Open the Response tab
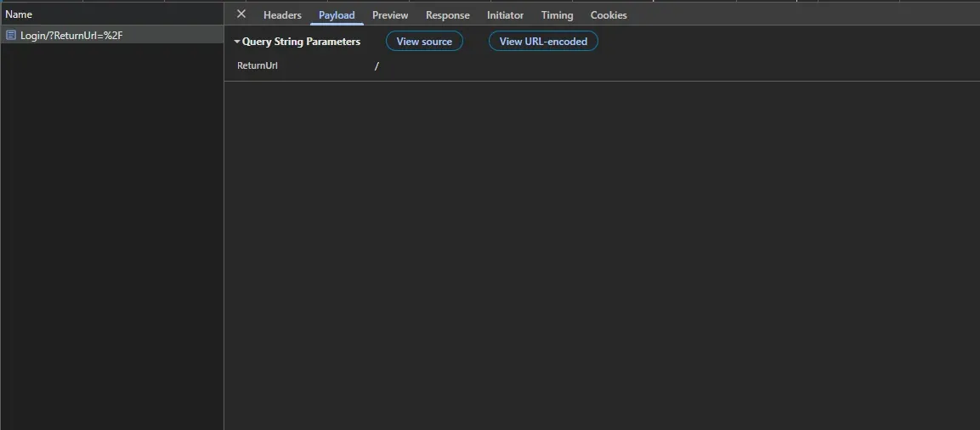The width and height of the screenshot is (980, 430). (447, 15)
